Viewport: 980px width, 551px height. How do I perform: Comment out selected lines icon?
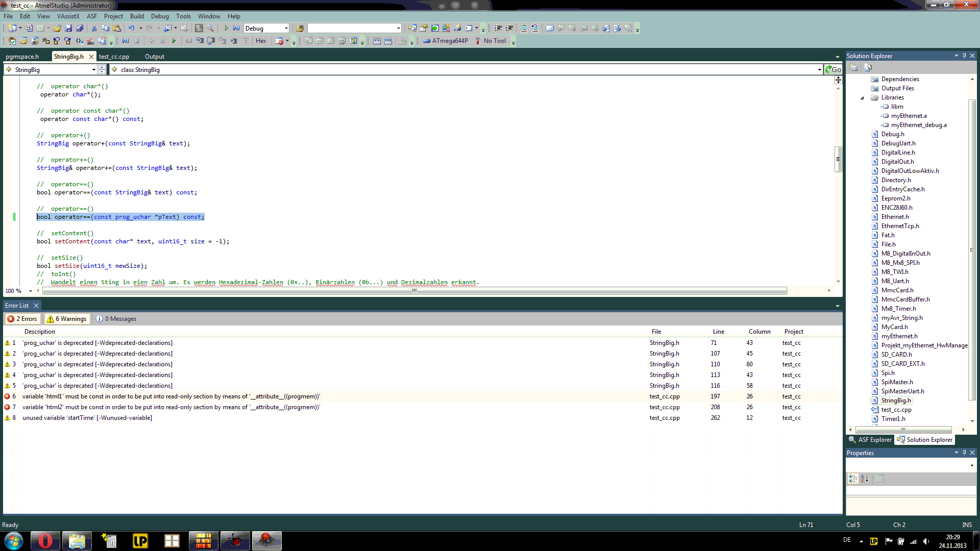pos(524,28)
